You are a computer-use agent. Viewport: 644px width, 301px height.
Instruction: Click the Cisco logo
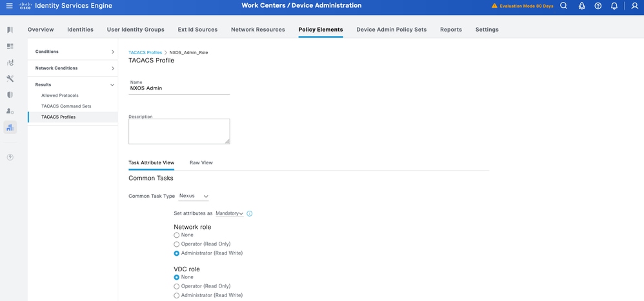25,6
